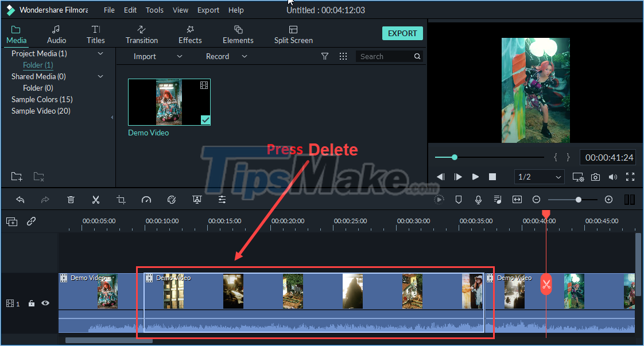Switch to the Transition tab
Viewport: 644px width, 346px height.
(x=141, y=33)
